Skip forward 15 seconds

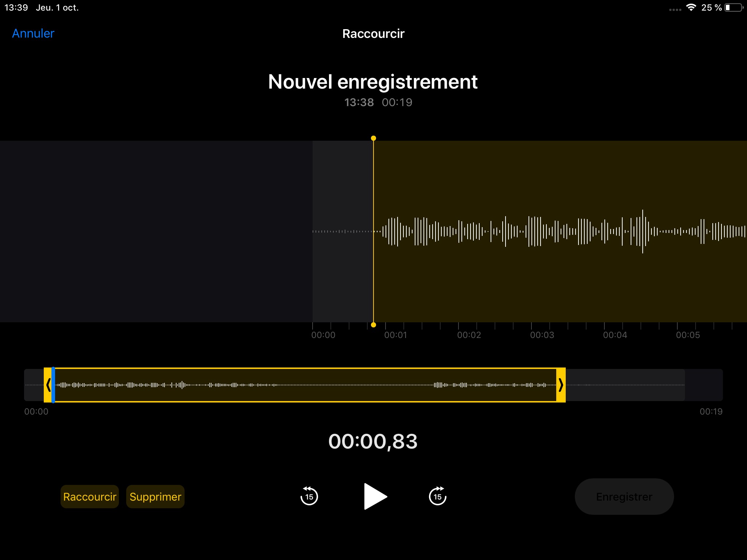tap(437, 496)
